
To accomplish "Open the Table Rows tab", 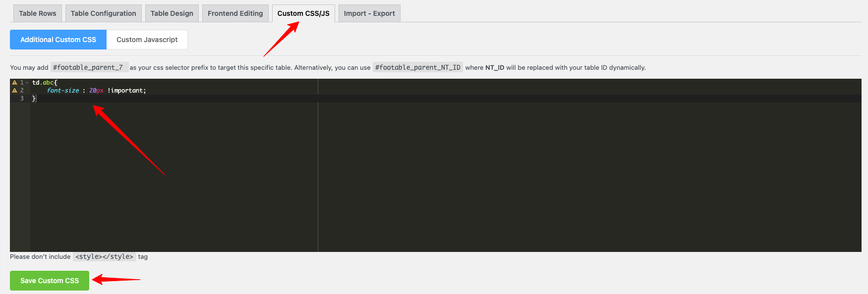I will (38, 13).
